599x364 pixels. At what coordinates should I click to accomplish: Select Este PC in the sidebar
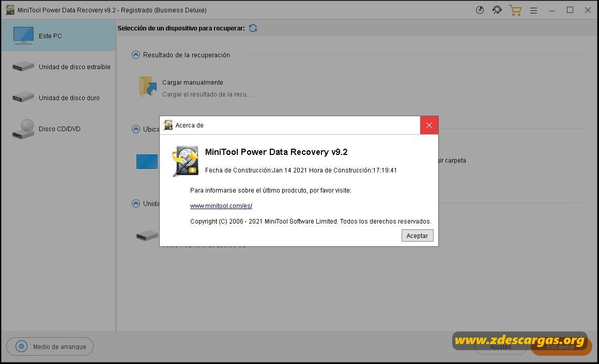(58, 36)
